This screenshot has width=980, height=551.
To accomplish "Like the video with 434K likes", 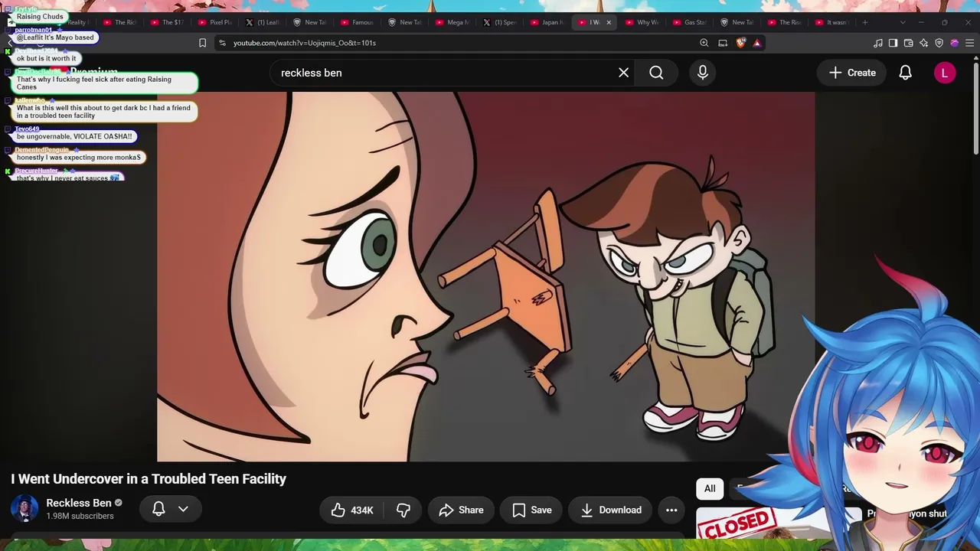I will coord(352,510).
